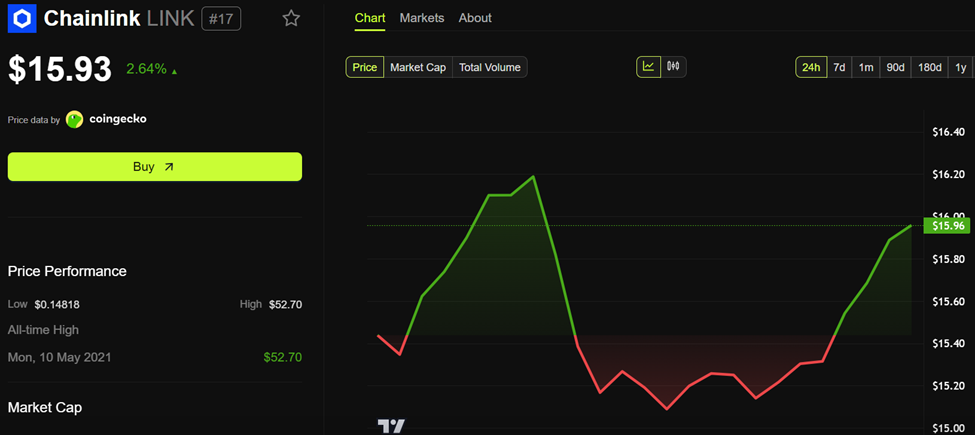Switch to candlestick chart icon
This screenshot has height=435, width=975.
click(x=673, y=67)
